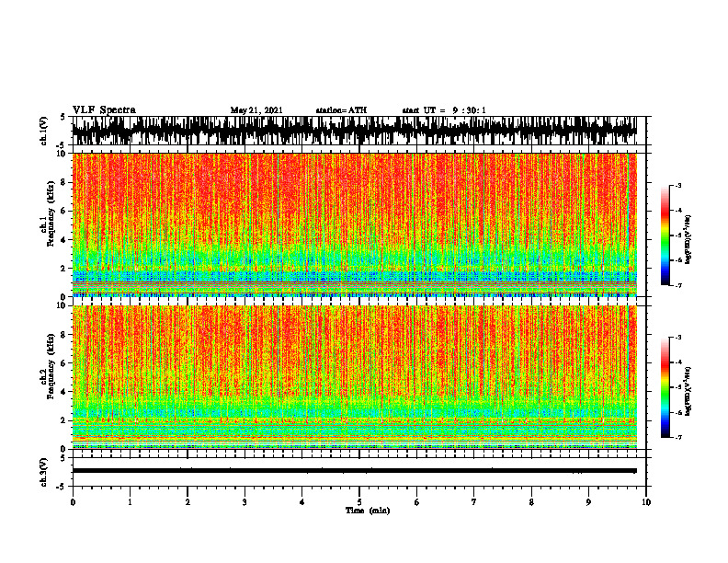
Task: Click the ch.3(V) axis label
Action: (44, 472)
